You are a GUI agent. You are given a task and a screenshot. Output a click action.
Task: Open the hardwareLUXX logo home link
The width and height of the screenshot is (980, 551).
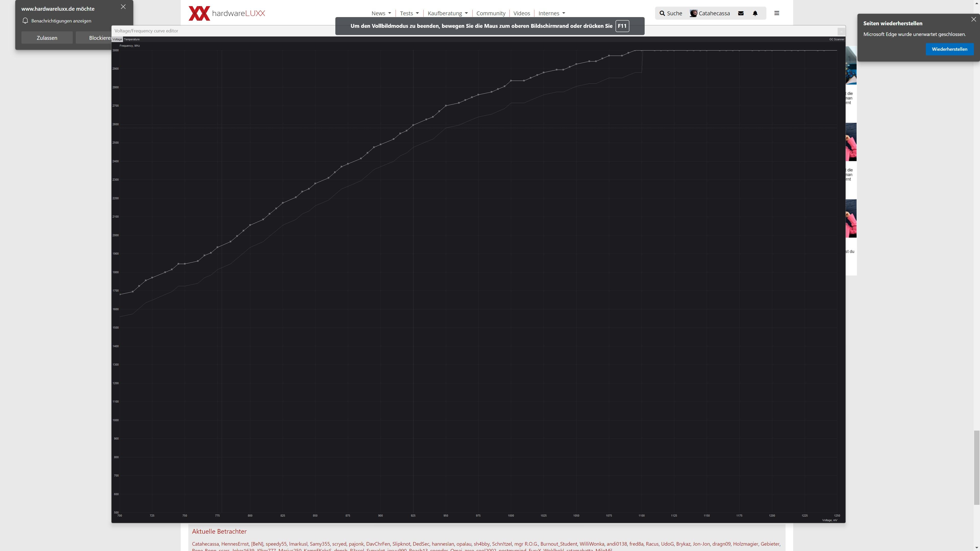(227, 13)
